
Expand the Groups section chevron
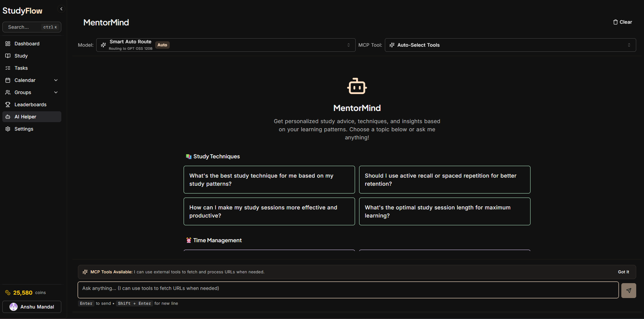tap(56, 92)
